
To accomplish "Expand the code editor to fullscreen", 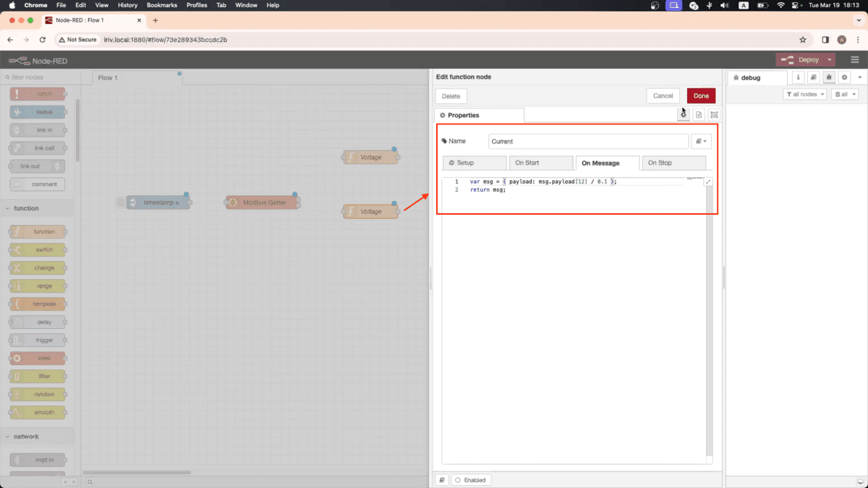I will pyautogui.click(x=708, y=181).
